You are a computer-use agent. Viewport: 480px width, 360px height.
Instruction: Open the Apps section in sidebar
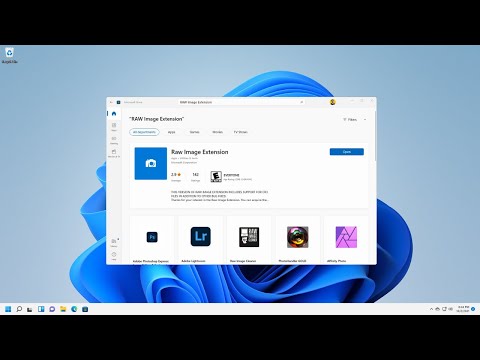pyautogui.click(x=114, y=127)
